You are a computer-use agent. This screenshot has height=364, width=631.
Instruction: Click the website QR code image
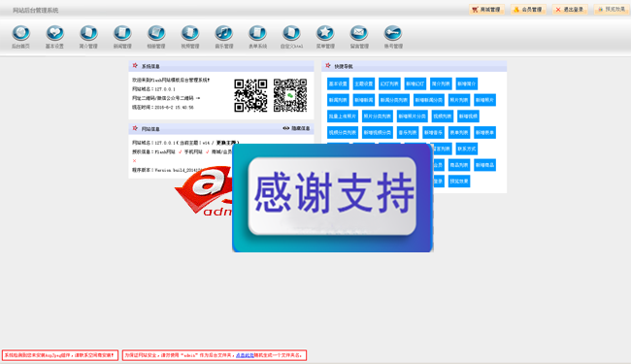(250, 95)
